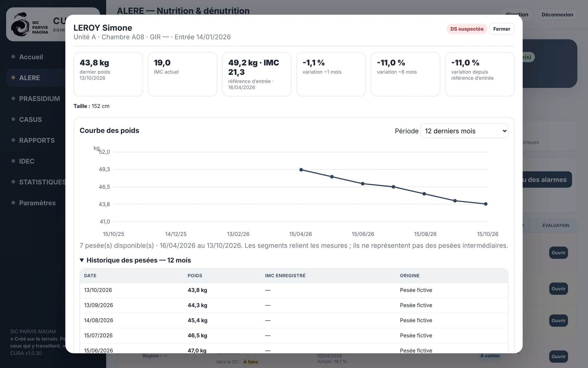Open CASUS module in sidebar
Viewport: 588px width, 368px height.
(x=30, y=120)
